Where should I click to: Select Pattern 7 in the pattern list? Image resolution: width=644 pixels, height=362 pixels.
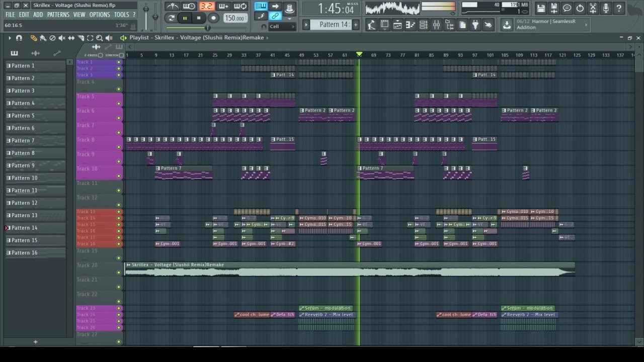35,141
